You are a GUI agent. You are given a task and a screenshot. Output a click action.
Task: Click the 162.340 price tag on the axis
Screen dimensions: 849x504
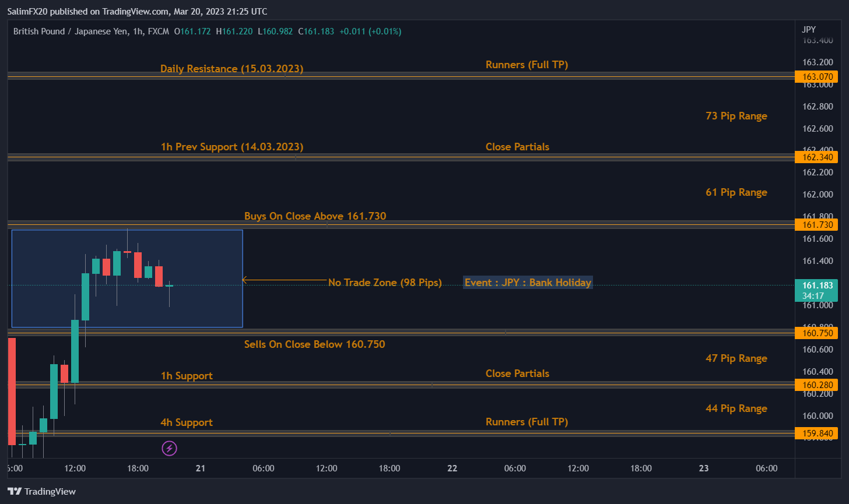pyautogui.click(x=816, y=157)
